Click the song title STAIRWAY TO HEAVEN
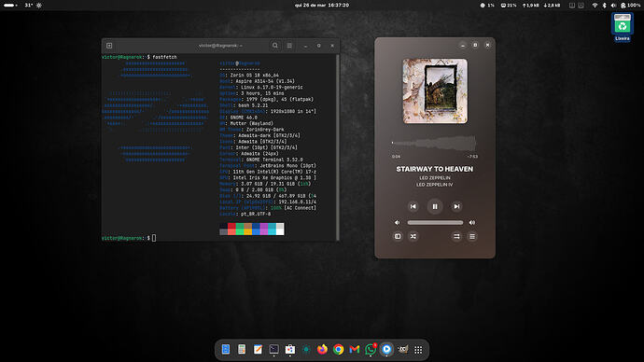Screen dimensions: 644x362 coord(435,169)
